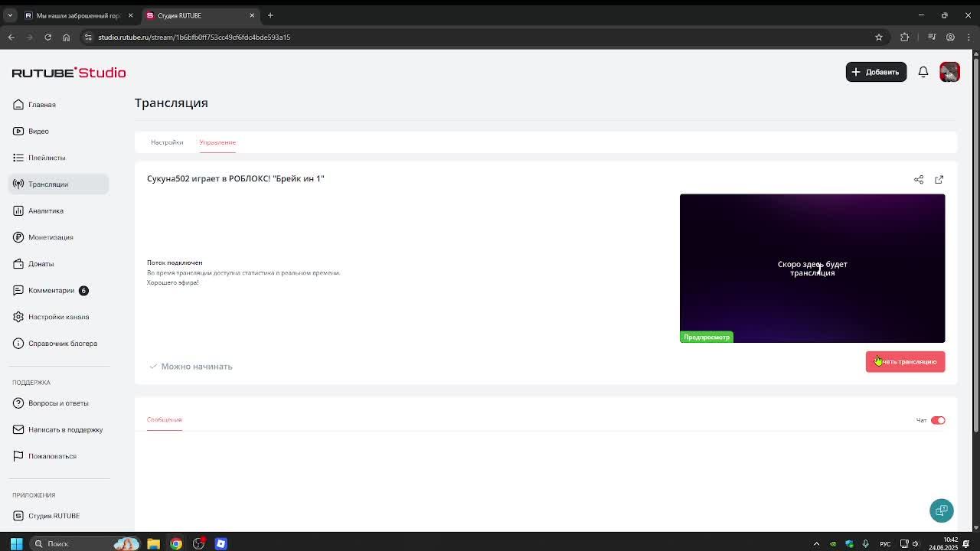The width and height of the screenshot is (980, 551).
Task: Open the Донаты icon in sidebar
Action: [18, 264]
